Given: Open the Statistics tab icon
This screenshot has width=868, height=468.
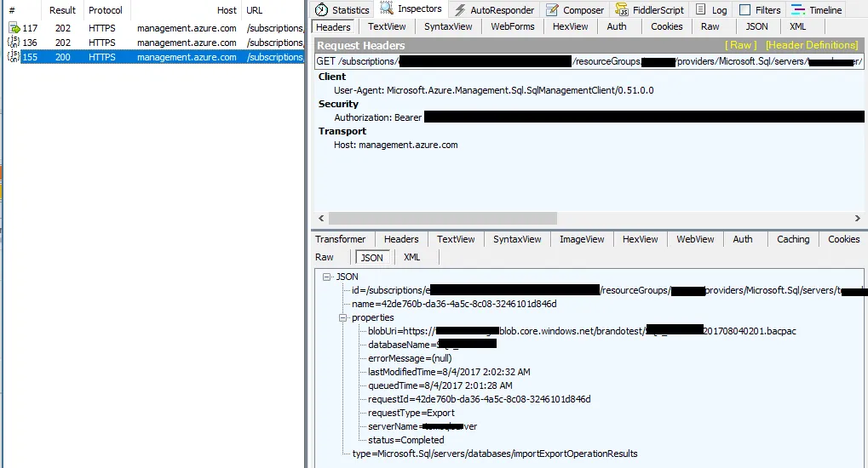Looking at the screenshot, I should point(322,10).
